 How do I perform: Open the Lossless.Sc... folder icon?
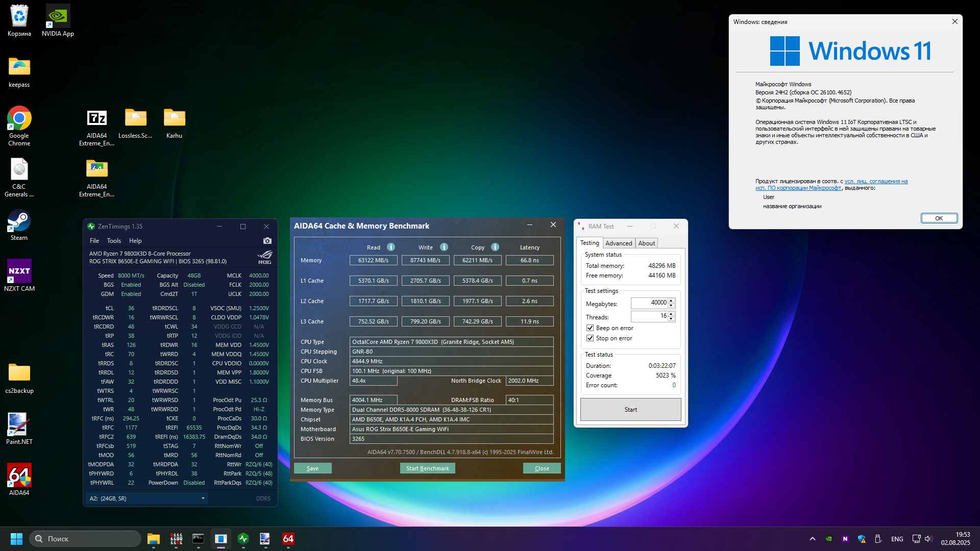(135, 122)
